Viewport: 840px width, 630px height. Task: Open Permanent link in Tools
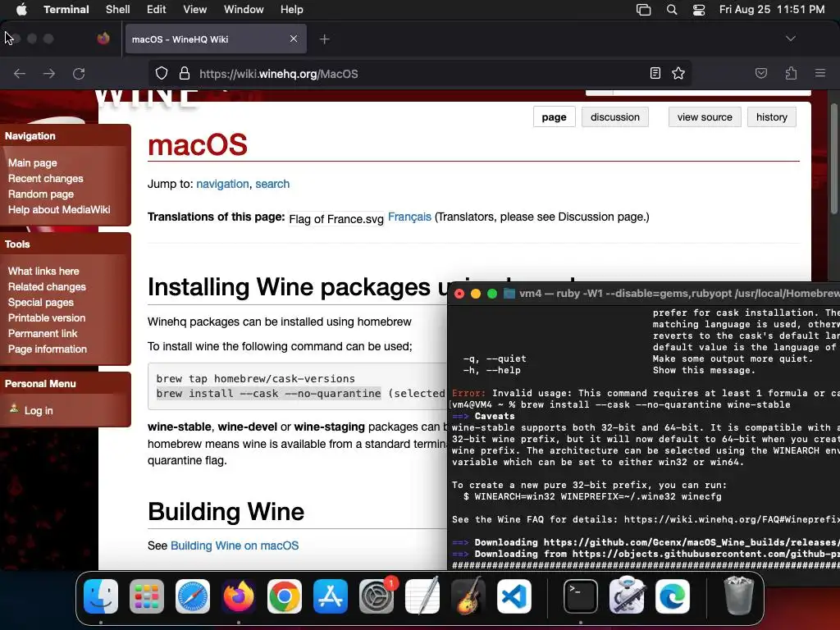[x=43, y=333]
